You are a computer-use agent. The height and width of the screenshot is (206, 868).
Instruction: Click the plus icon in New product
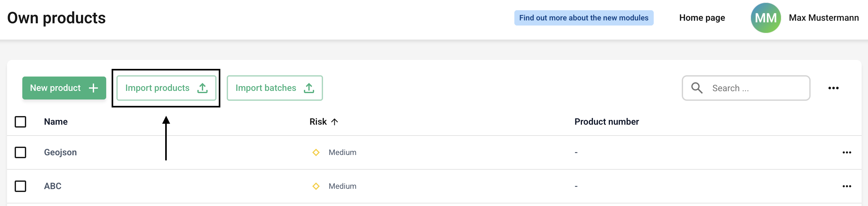(93, 88)
